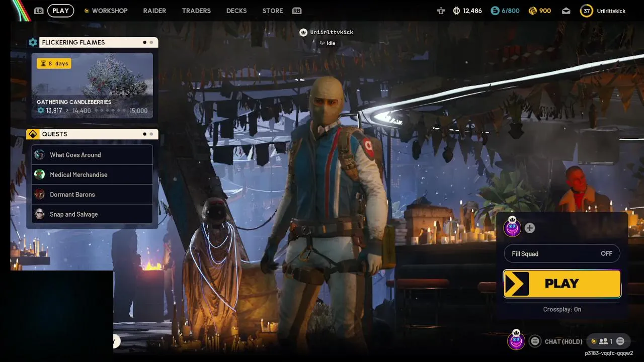Click the 8 days timer badge
The width and height of the screenshot is (644, 362).
54,63
